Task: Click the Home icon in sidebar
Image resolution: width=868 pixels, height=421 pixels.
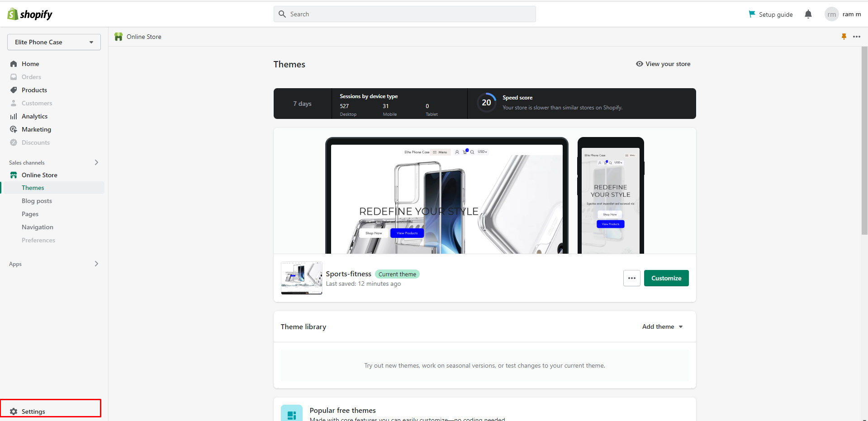Action: (x=14, y=64)
